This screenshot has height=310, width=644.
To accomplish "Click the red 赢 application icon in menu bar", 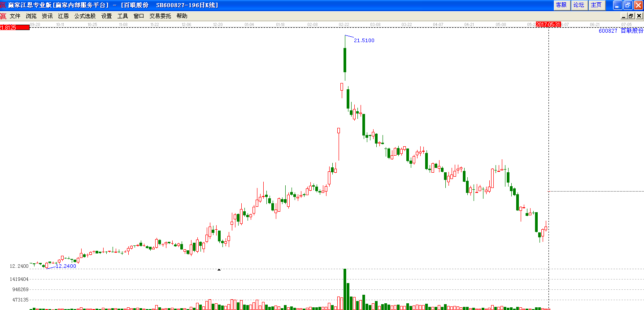I will (3, 16).
